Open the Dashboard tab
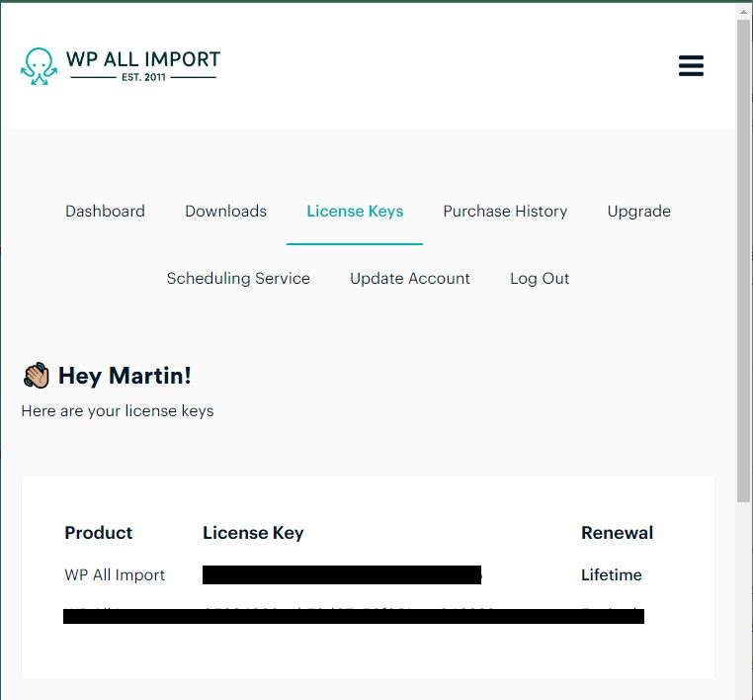Viewport: 753px width, 700px height. [105, 211]
